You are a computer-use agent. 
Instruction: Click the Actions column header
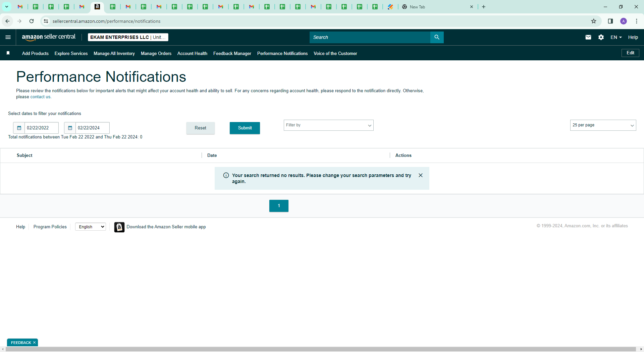coord(403,156)
